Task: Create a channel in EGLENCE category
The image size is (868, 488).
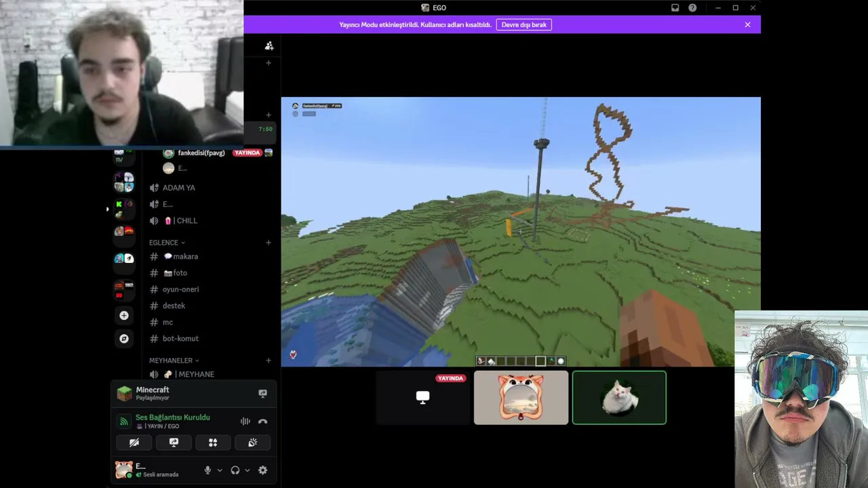Action: tap(269, 243)
